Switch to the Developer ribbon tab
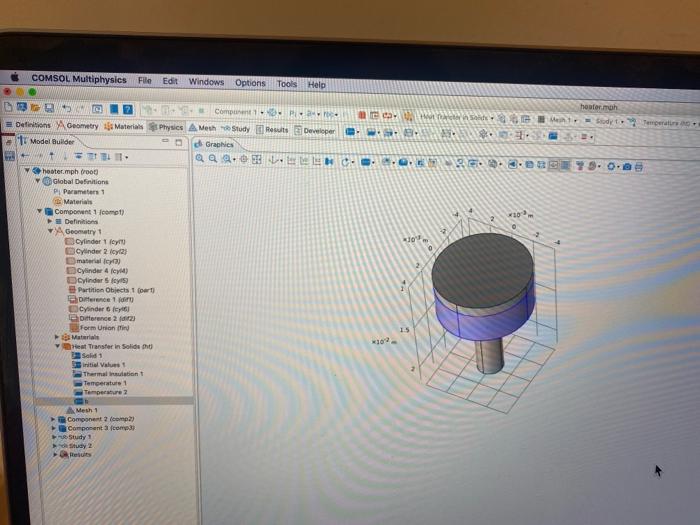This screenshot has width=700, height=525. tap(315, 131)
